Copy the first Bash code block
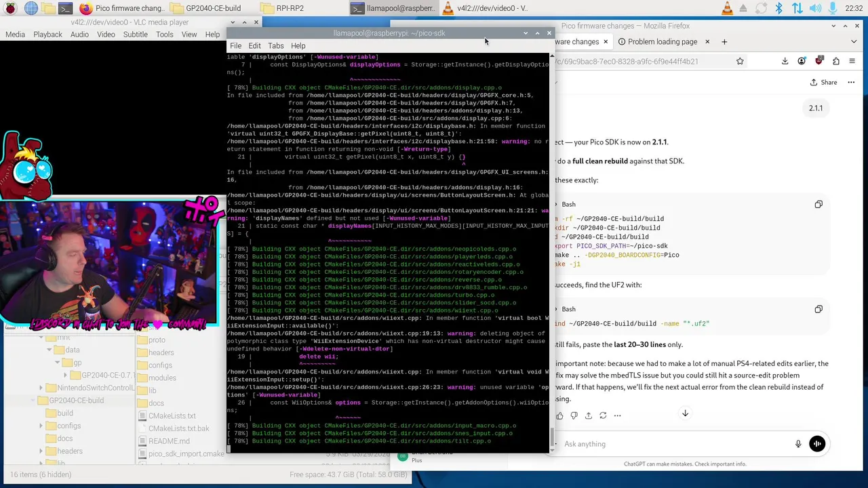The image size is (868, 488). click(x=818, y=204)
